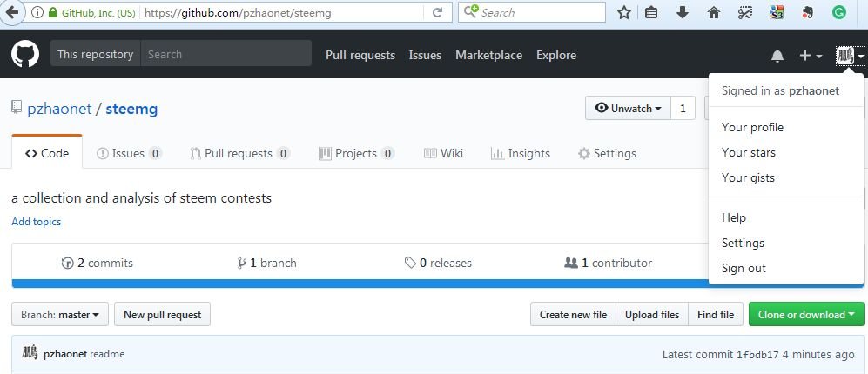This screenshot has width=868, height=374.
Task: Open the repository Settings tab
Action: (607, 153)
